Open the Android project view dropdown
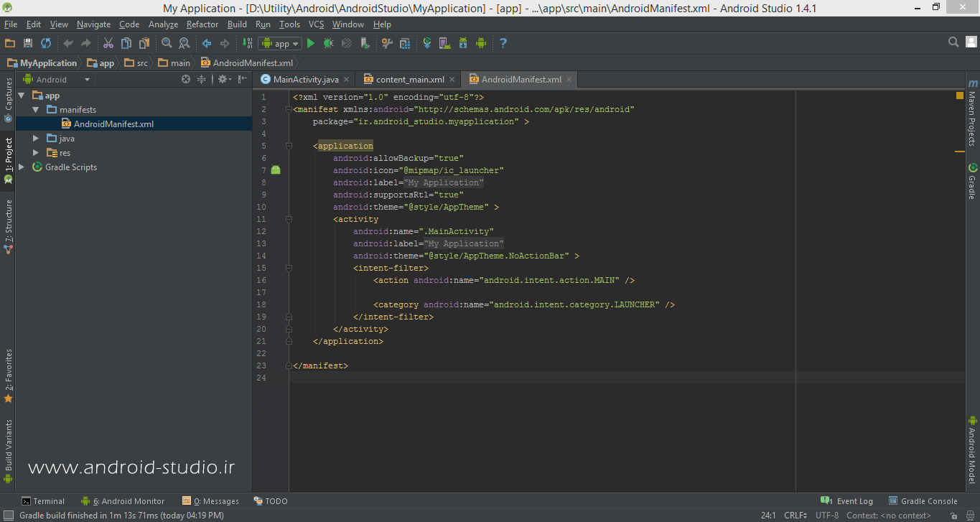The height and width of the screenshot is (522, 980). pos(57,80)
